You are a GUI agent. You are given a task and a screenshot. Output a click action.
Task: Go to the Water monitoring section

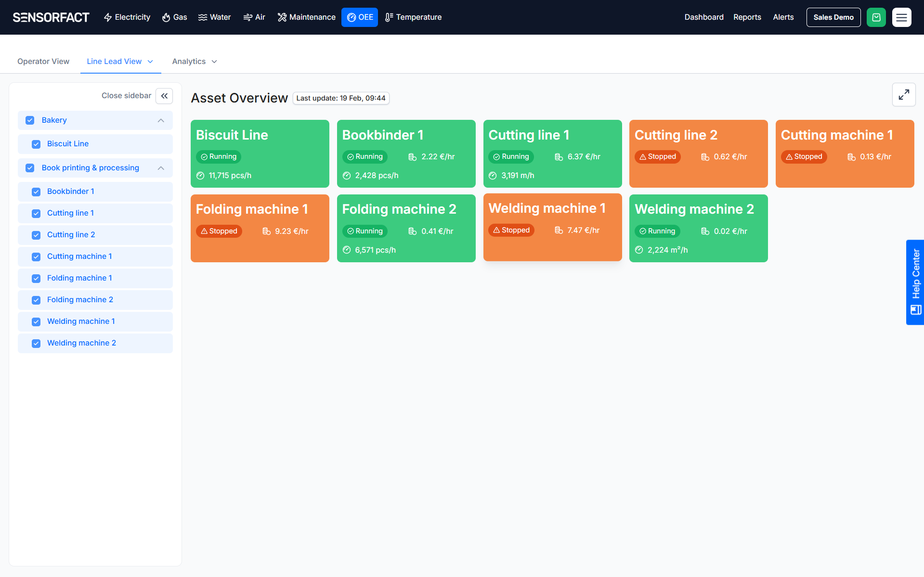tap(214, 17)
